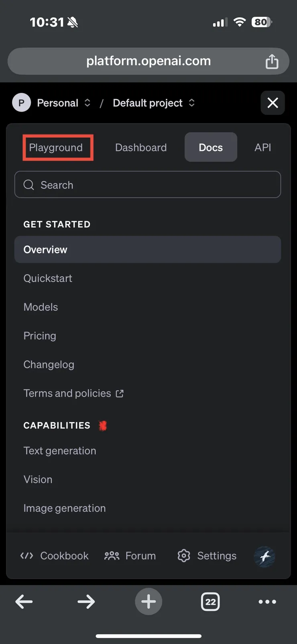Switch to the Playground tab

[56, 147]
